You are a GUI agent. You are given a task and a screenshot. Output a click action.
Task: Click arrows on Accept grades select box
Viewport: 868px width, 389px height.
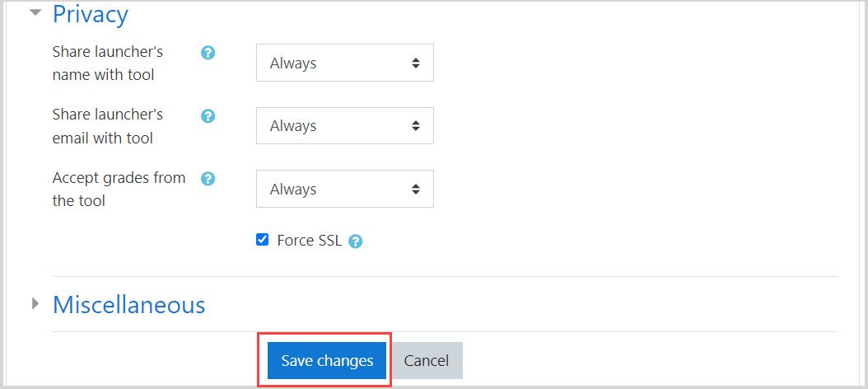click(x=416, y=190)
